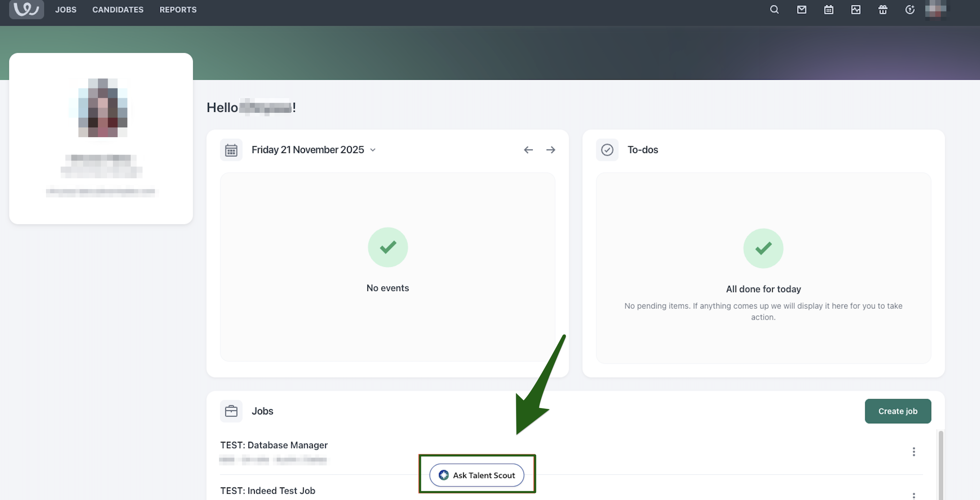
Task: Open the inbox mail icon
Action: click(x=801, y=9)
